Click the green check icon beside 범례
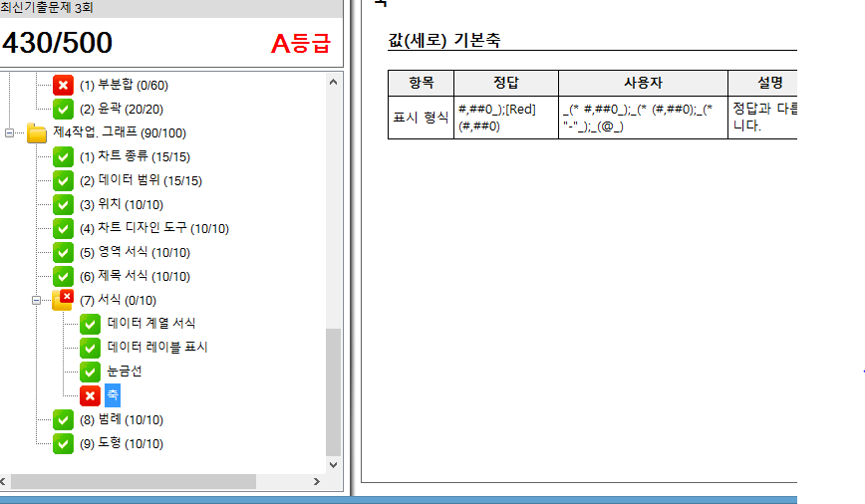Viewport: 865px width, 504px height. 63,419
